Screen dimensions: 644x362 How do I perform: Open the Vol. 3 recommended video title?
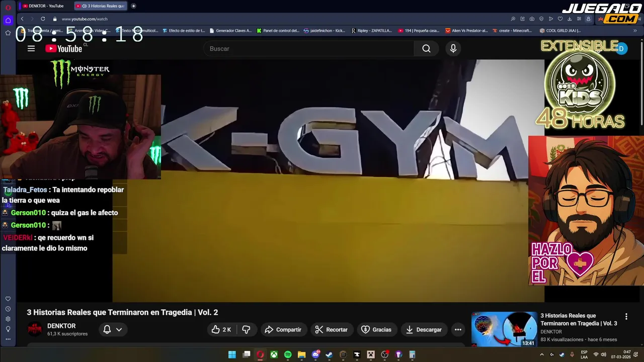pyautogui.click(x=579, y=319)
